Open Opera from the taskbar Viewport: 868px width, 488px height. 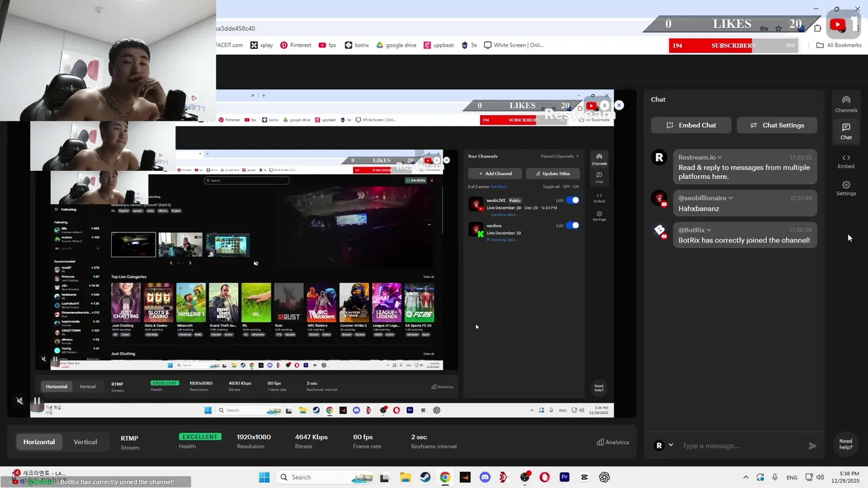pyautogui.click(x=545, y=477)
